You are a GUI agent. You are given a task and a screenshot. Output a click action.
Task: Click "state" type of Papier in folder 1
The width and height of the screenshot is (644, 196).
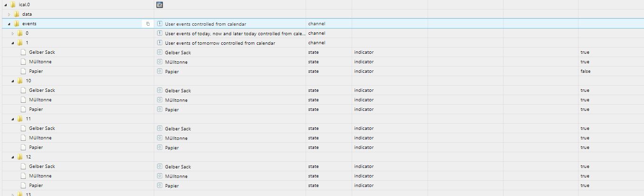pos(313,71)
